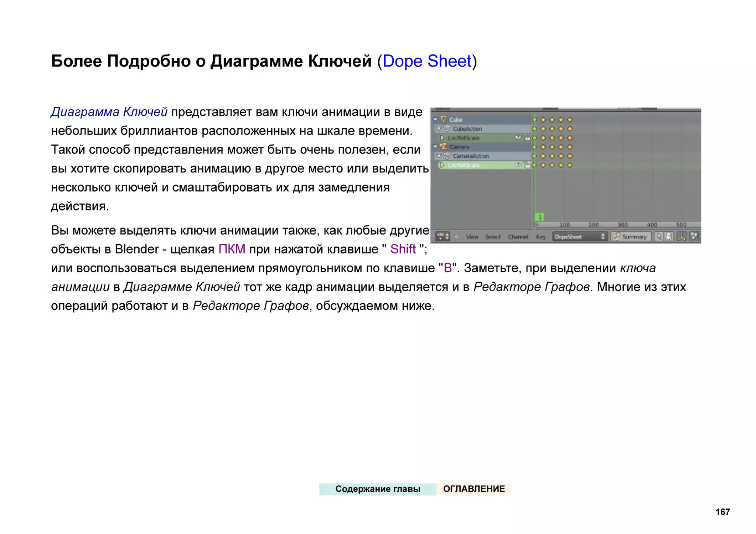Collapse the Camera channel triangle
Viewport: 756px width, 534px height.
tap(435, 147)
